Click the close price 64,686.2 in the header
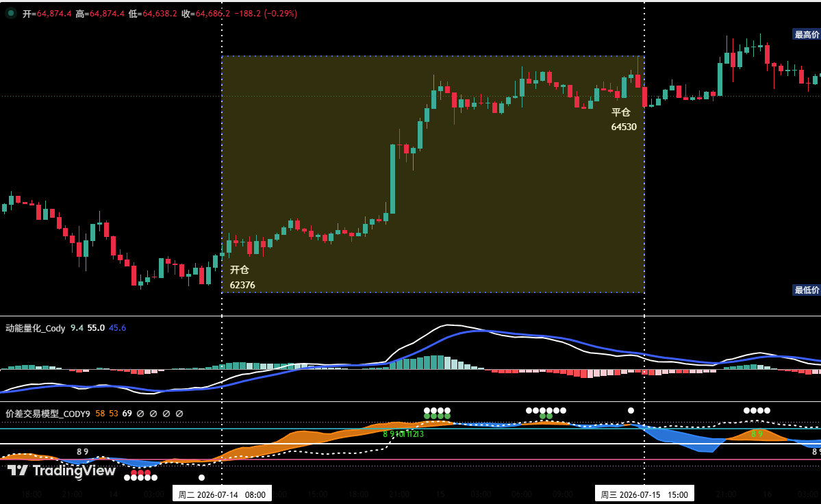Viewport: 821px width, 504px height. click(212, 14)
